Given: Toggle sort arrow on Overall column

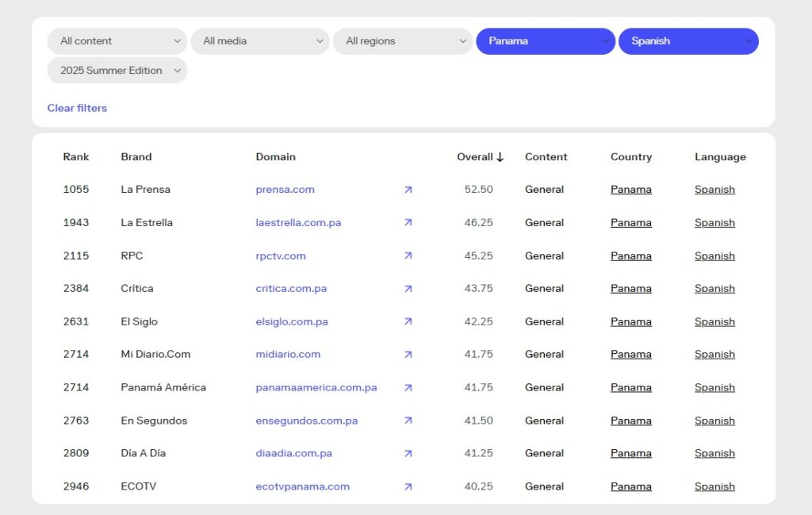Looking at the screenshot, I should (x=500, y=157).
